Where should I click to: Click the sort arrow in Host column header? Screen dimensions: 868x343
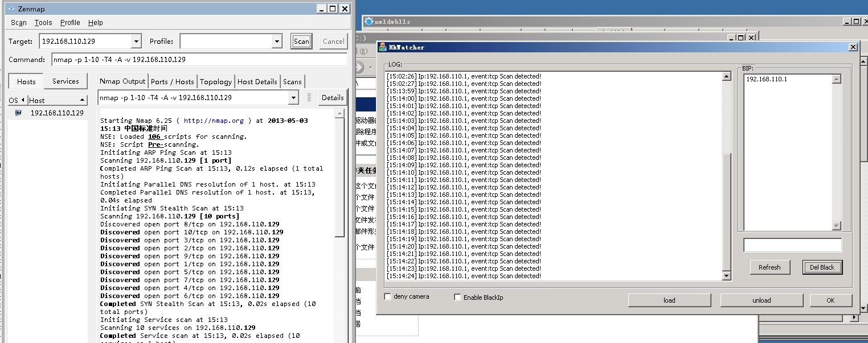(x=82, y=100)
